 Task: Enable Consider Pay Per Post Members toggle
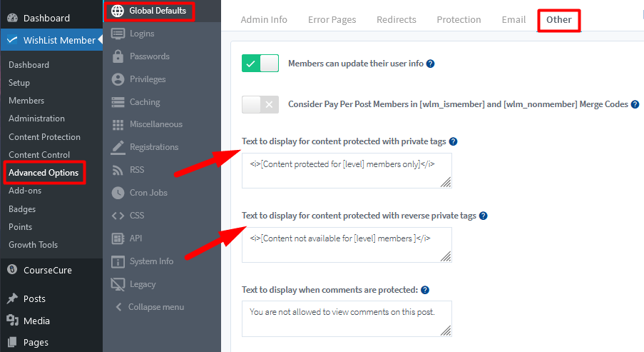tap(260, 104)
